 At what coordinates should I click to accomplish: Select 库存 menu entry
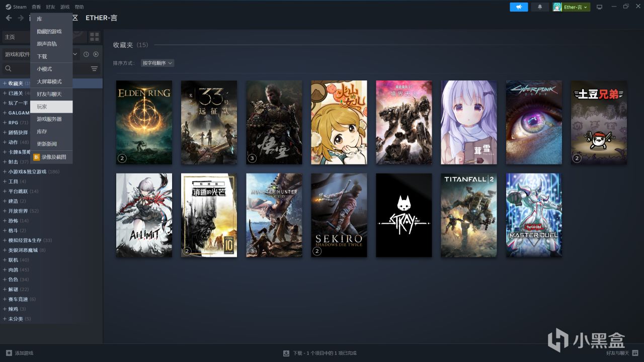[x=51, y=131]
